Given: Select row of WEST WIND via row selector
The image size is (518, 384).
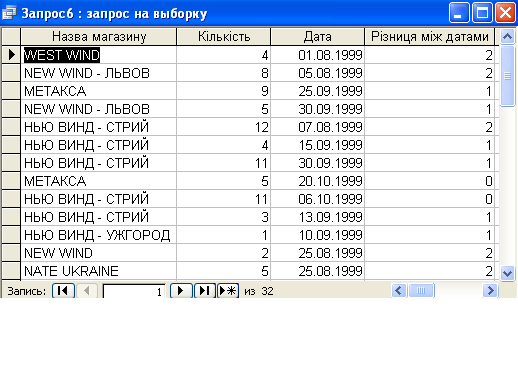Looking at the screenshot, I should point(11,55).
